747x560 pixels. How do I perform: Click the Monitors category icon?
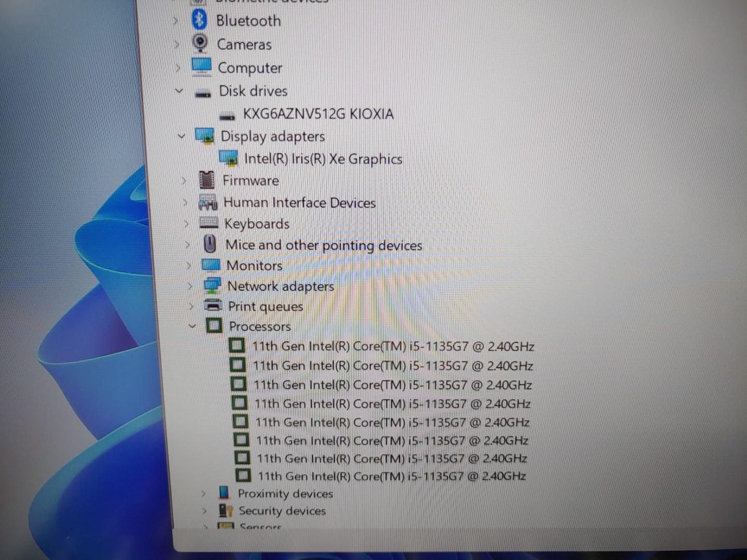coord(211,265)
